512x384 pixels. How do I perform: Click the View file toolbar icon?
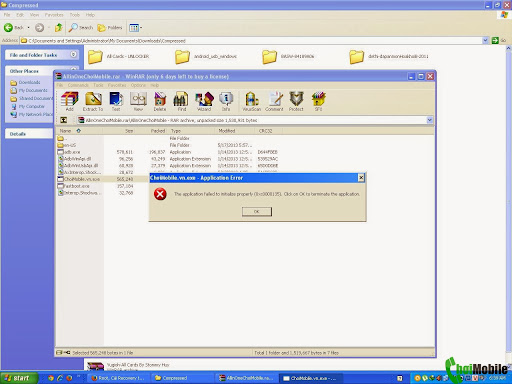tap(138, 101)
